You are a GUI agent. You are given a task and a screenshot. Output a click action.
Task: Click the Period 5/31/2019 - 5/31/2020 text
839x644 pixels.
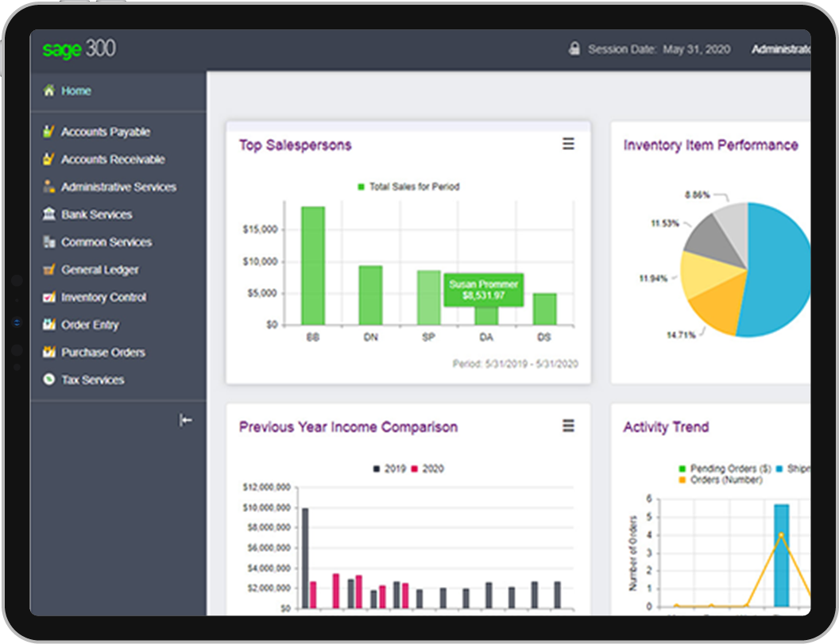click(x=516, y=364)
